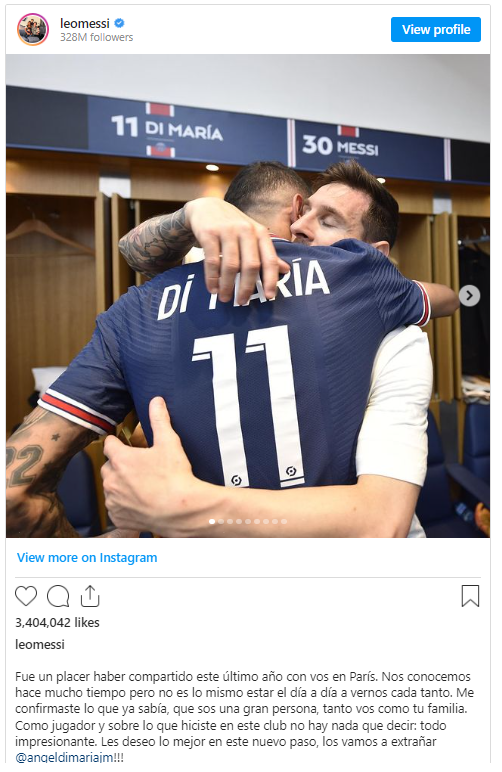Screen dimensions: 502x772
Task: Like the post with the heart icon
Action: coord(26,596)
